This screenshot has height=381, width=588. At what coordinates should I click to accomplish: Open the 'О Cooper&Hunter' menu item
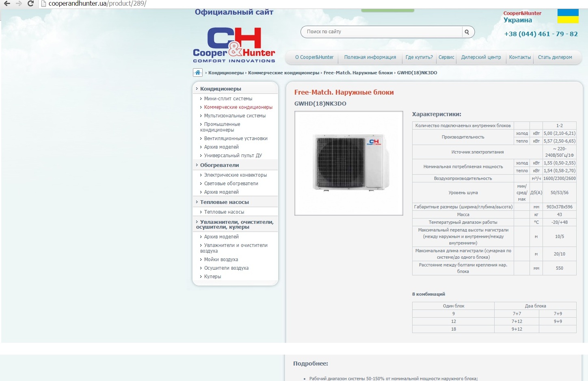(314, 57)
